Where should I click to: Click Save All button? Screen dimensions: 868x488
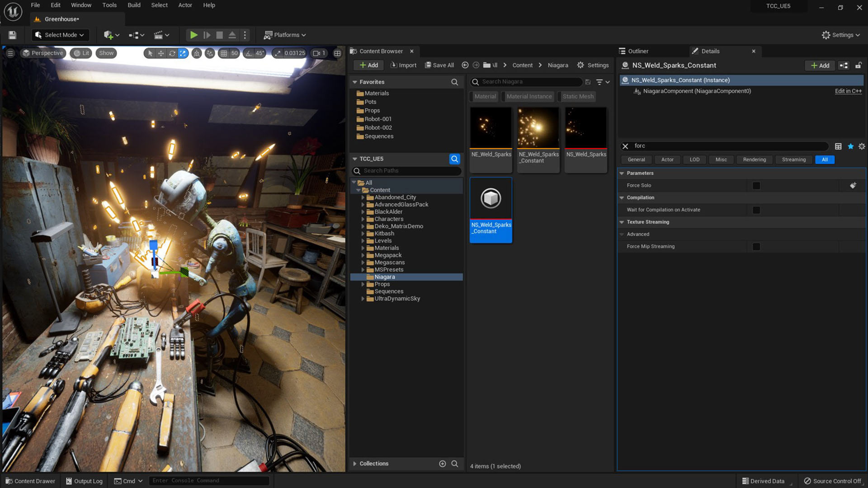[x=439, y=65]
